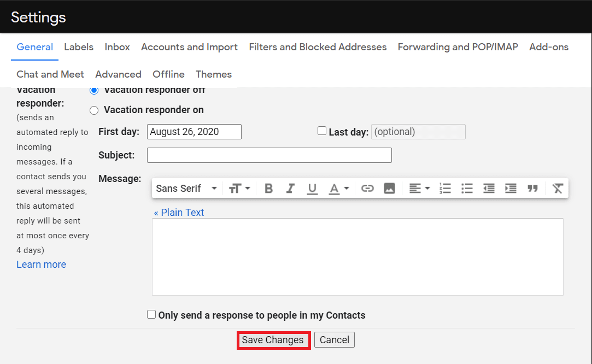The image size is (592, 364).
Task: Apply bulleted list formatting
Action: coord(467,188)
